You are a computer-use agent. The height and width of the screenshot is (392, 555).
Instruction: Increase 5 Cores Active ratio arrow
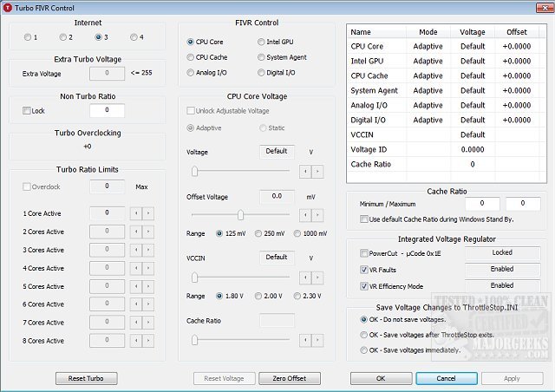pos(148,286)
